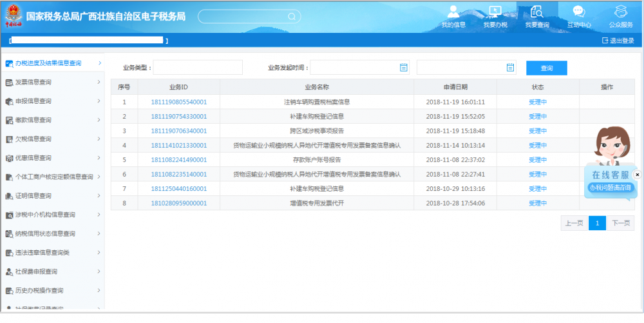This screenshot has height=323, width=644.
Task: Expand the 申报信息查询 sidebar section
Action: pyautogui.click(x=52, y=101)
